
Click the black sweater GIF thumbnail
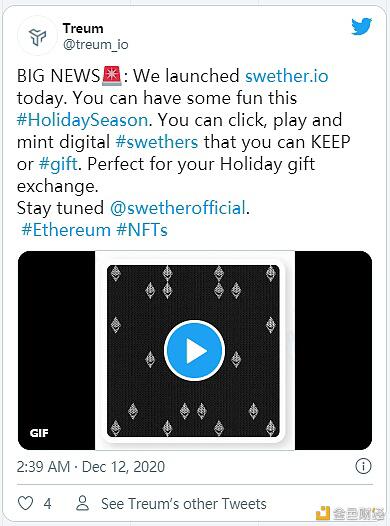point(193,351)
